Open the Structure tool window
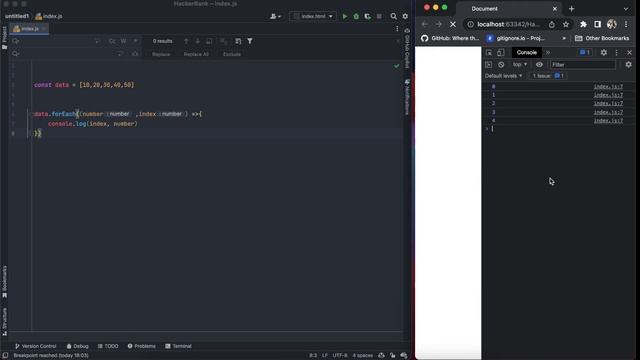Image resolution: width=640 pixels, height=360 pixels. pyautogui.click(x=4, y=322)
